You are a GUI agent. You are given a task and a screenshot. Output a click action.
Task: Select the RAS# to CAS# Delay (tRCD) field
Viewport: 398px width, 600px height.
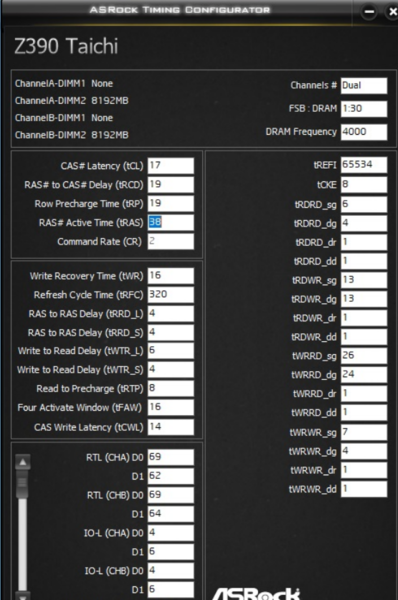(171, 184)
